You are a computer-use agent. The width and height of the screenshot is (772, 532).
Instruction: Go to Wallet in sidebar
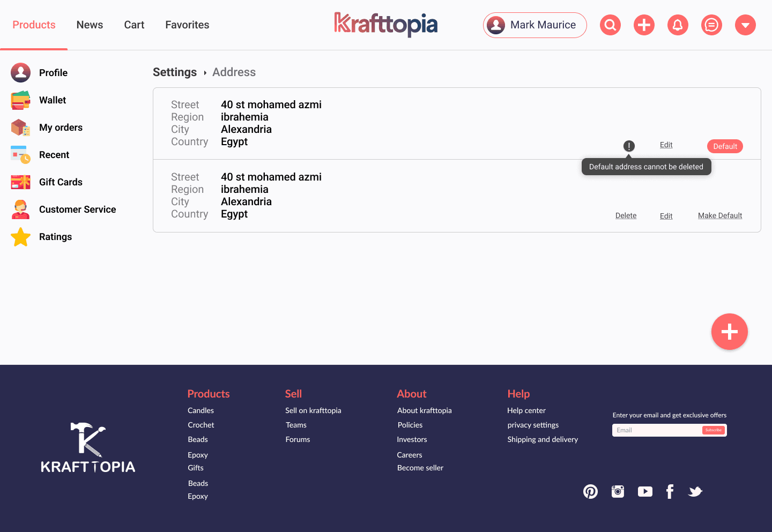52,100
